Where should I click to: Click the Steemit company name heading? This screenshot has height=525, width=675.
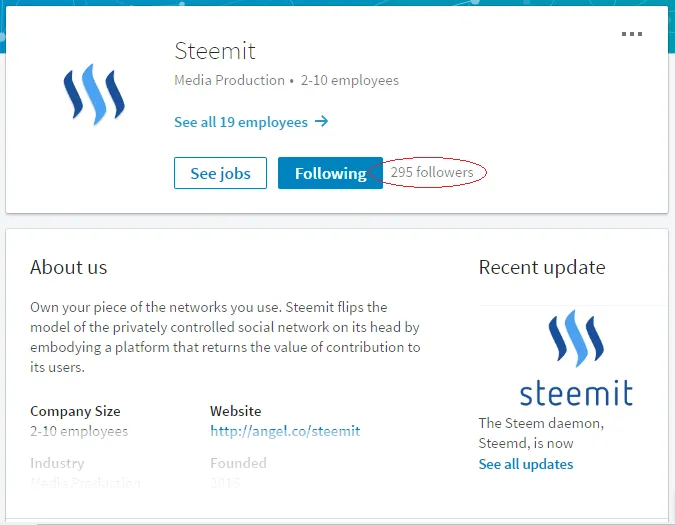coord(215,51)
